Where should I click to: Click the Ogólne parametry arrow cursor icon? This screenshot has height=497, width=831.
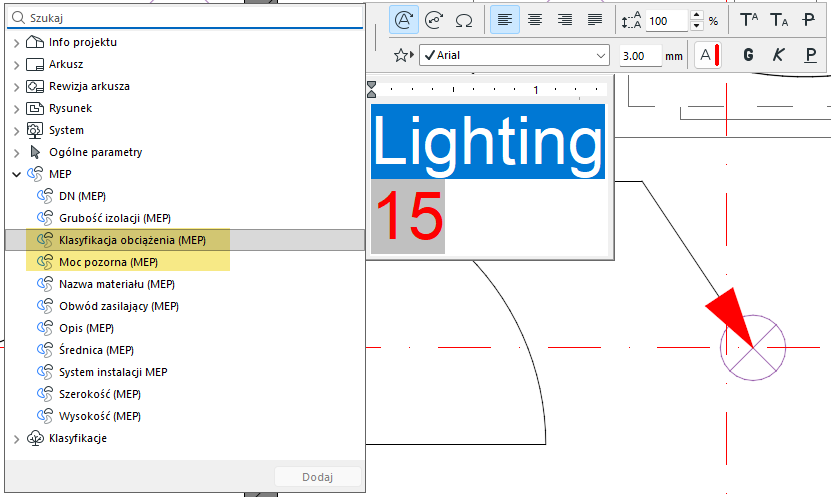[35, 152]
